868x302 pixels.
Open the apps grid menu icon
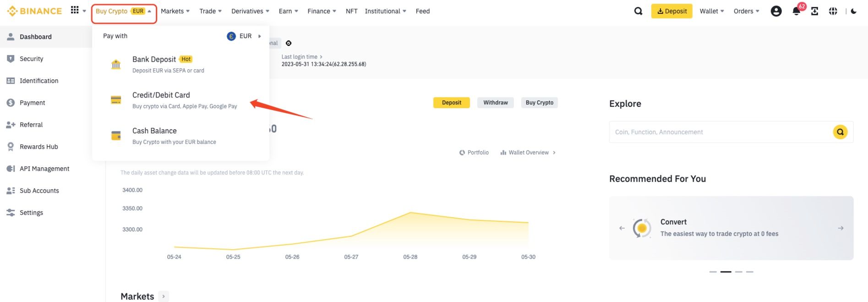pyautogui.click(x=75, y=10)
